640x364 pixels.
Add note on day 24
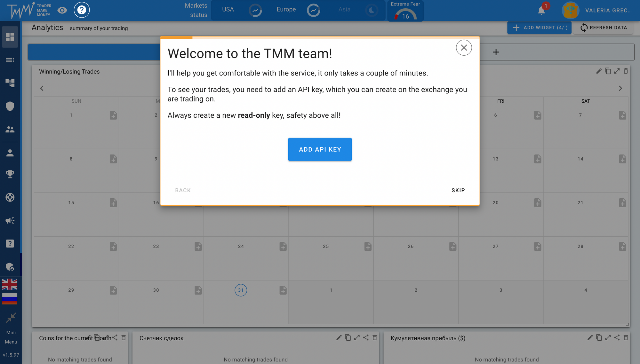pyautogui.click(x=283, y=247)
